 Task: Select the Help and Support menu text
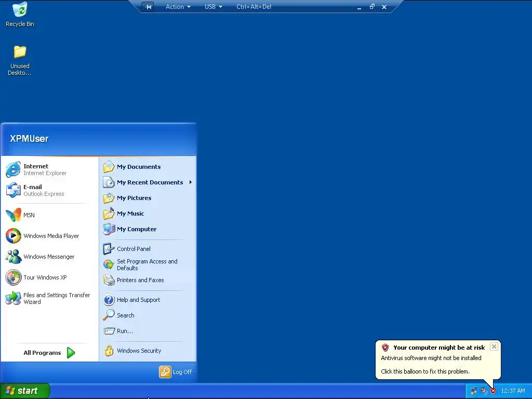tap(138, 300)
